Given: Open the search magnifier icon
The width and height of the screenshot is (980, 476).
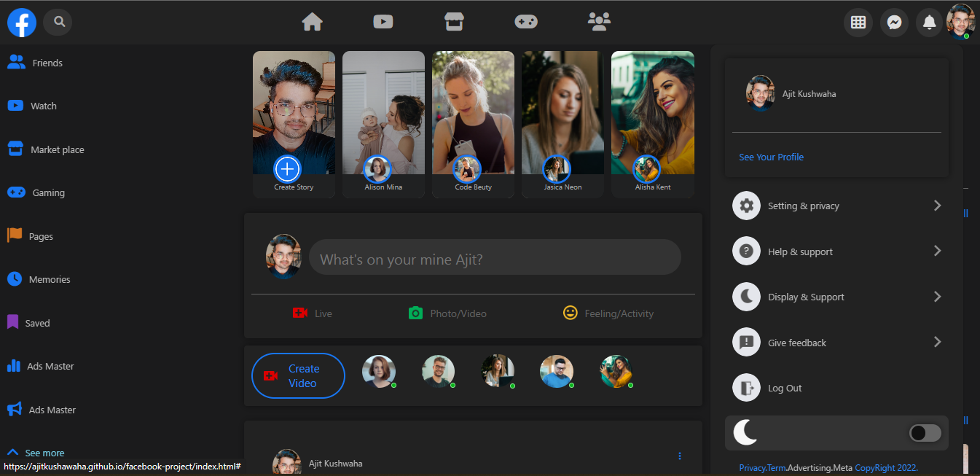Looking at the screenshot, I should [x=58, y=22].
